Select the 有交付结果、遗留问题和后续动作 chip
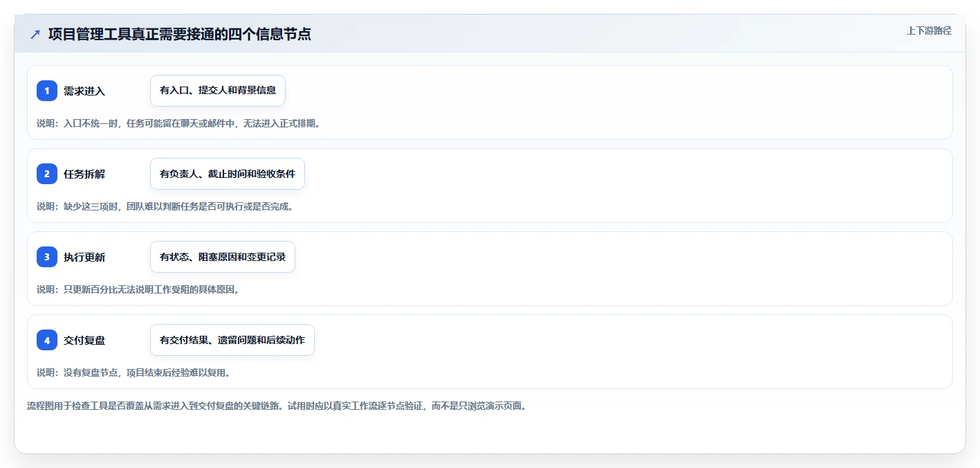This screenshot has width=980, height=468. coord(232,340)
